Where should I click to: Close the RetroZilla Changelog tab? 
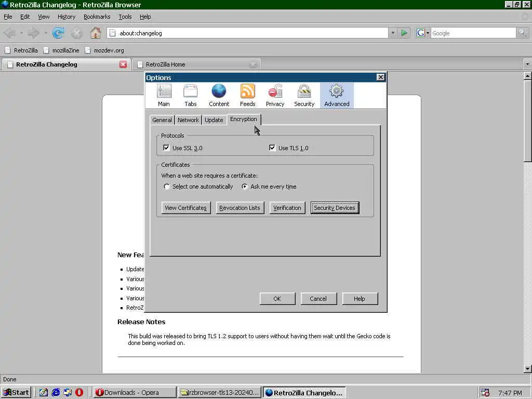pyautogui.click(x=123, y=64)
